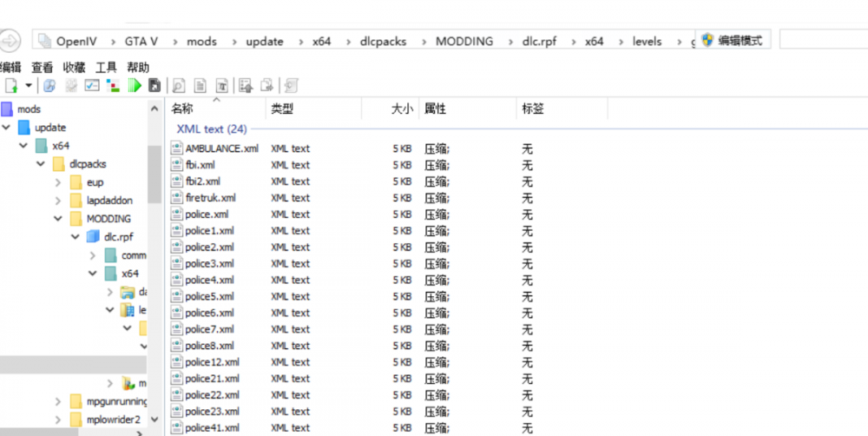Select the police41.xml file
This screenshot has width=868, height=436.
point(213,427)
